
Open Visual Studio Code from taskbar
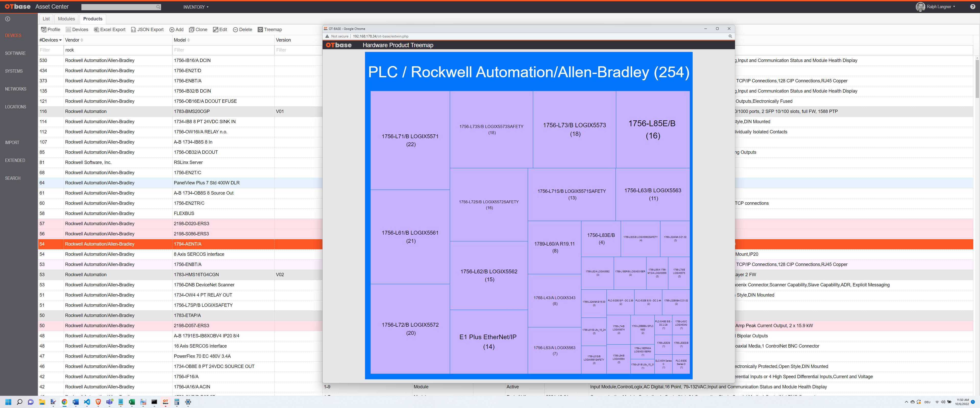pyautogui.click(x=87, y=402)
